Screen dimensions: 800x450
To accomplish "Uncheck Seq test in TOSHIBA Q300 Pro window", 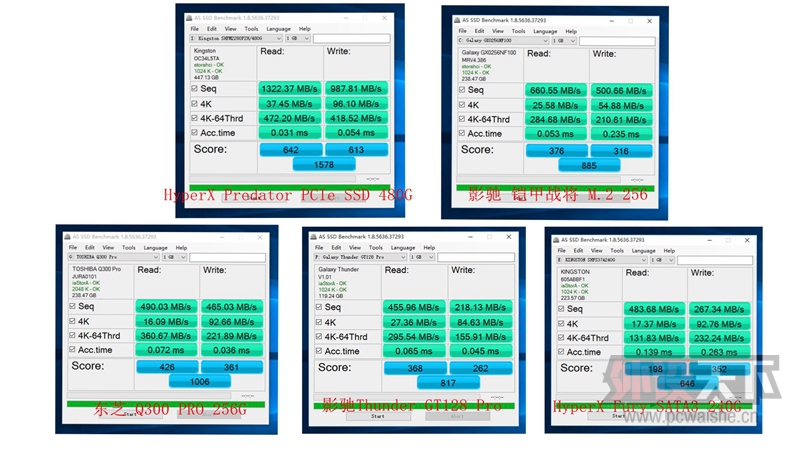I will click(72, 307).
